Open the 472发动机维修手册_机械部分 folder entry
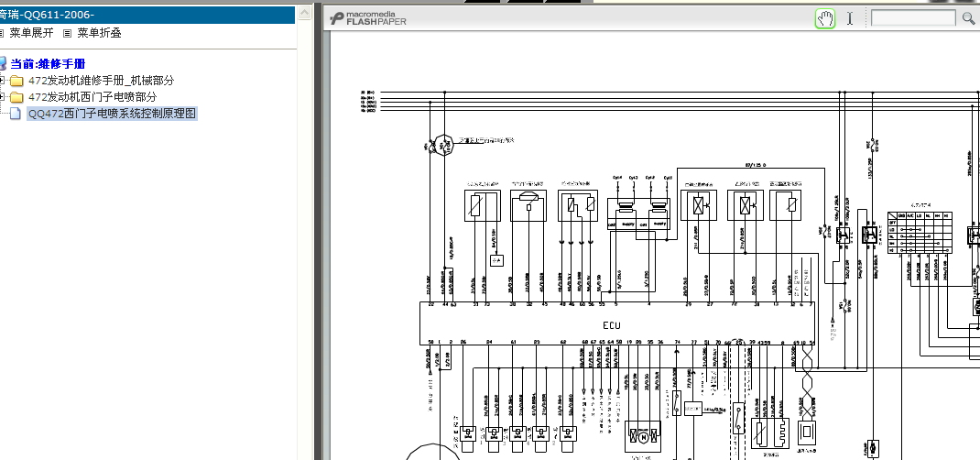The width and height of the screenshot is (980, 460). pyautogui.click(x=102, y=80)
